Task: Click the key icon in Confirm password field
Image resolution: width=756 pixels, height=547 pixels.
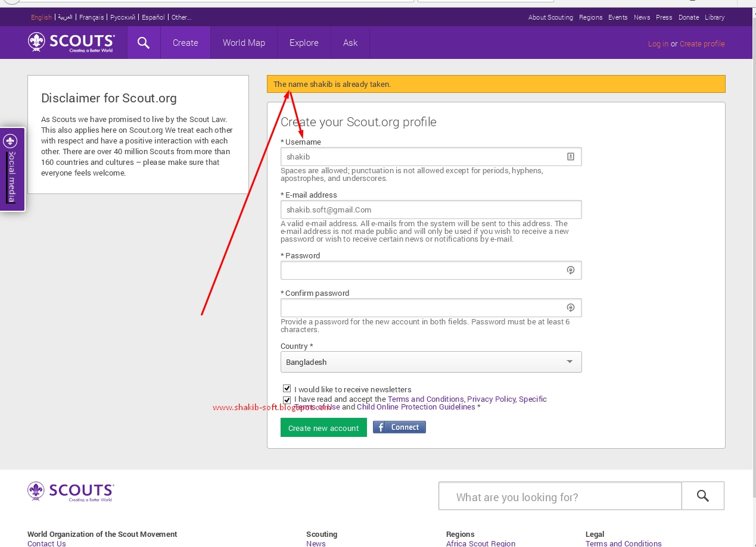Action: click(570, 308)
